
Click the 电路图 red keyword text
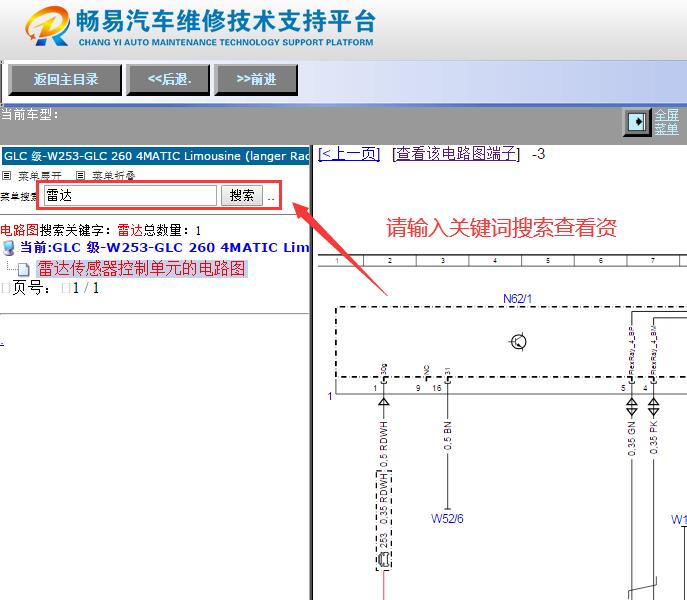pyautogui.click(x=20, y=230)
